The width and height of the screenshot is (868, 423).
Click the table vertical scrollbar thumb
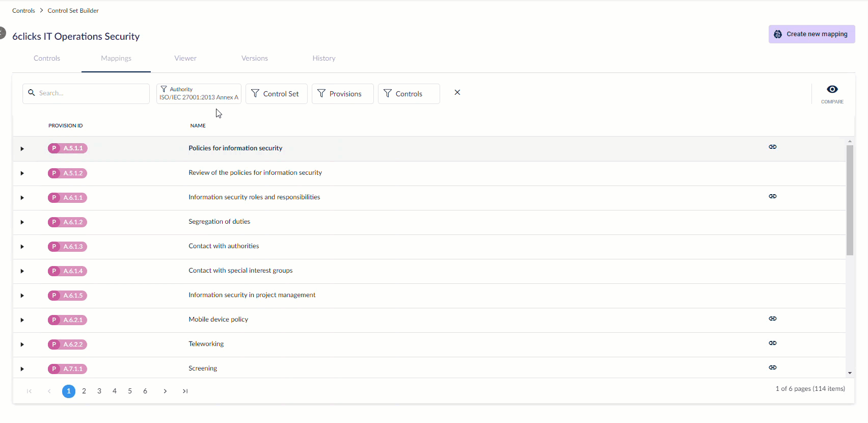coord(850,200)
